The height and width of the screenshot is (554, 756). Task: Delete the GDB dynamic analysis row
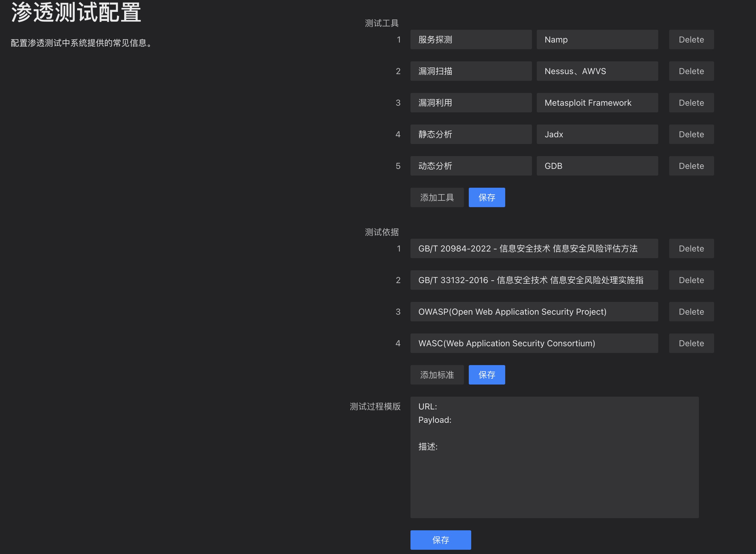(691, 166)
